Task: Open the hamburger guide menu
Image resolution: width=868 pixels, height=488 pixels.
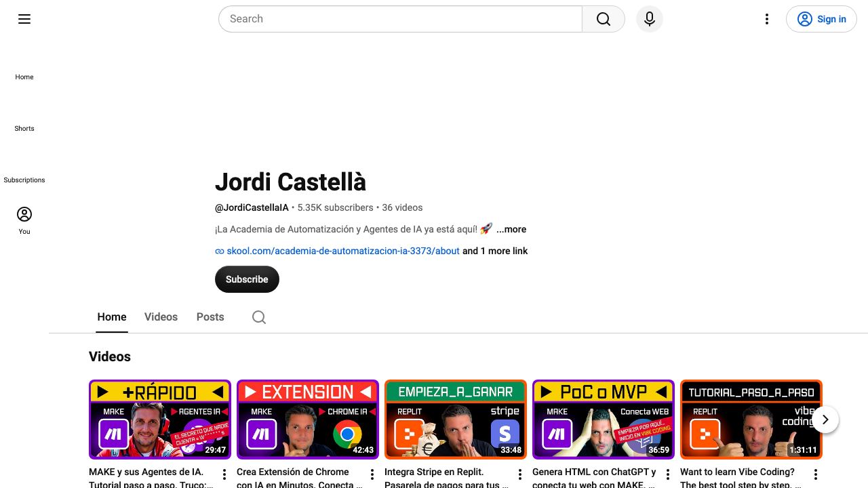Action: (x=24, y=19)
